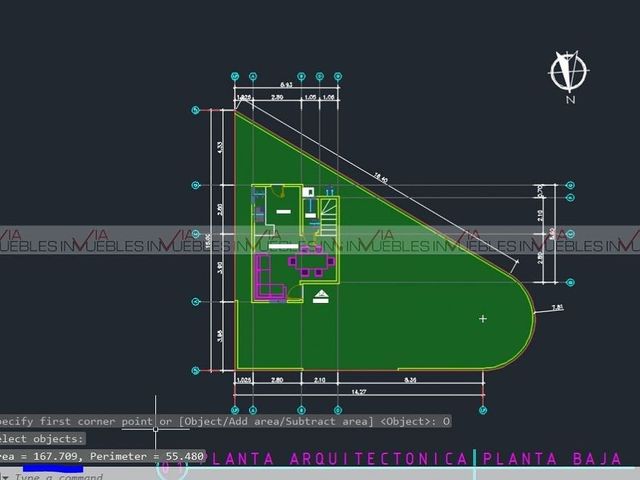Click the white crosshair inside the green hatch
The width and height of the screenshot is (640, 480).
[483, 319]
